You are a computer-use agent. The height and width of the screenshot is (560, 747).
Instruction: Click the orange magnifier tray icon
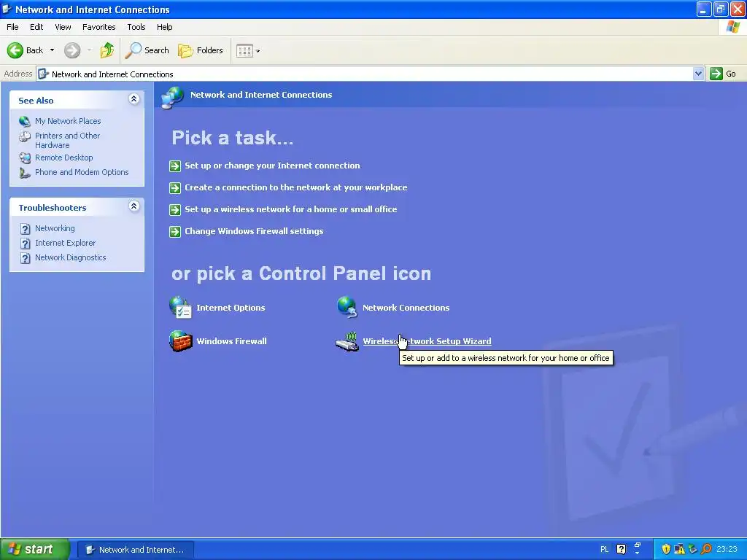click(706, 549)
